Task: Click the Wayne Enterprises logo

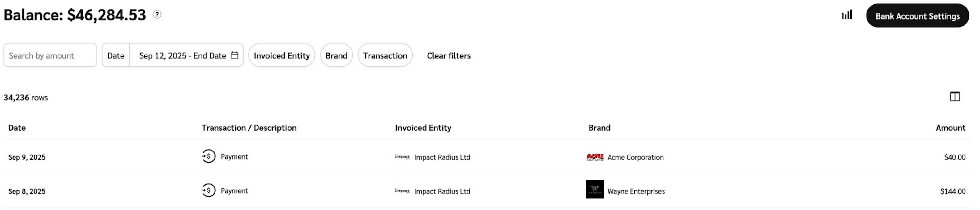Action: coord(594,190)
